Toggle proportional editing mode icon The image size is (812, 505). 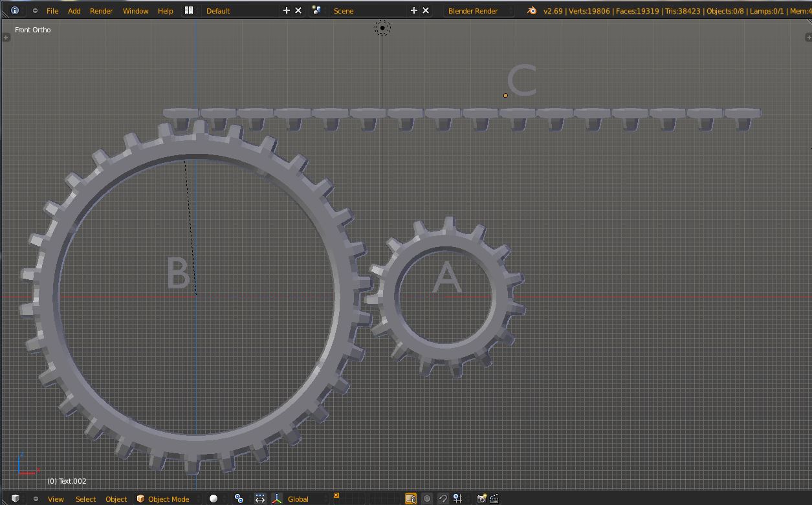coord(427,499)
